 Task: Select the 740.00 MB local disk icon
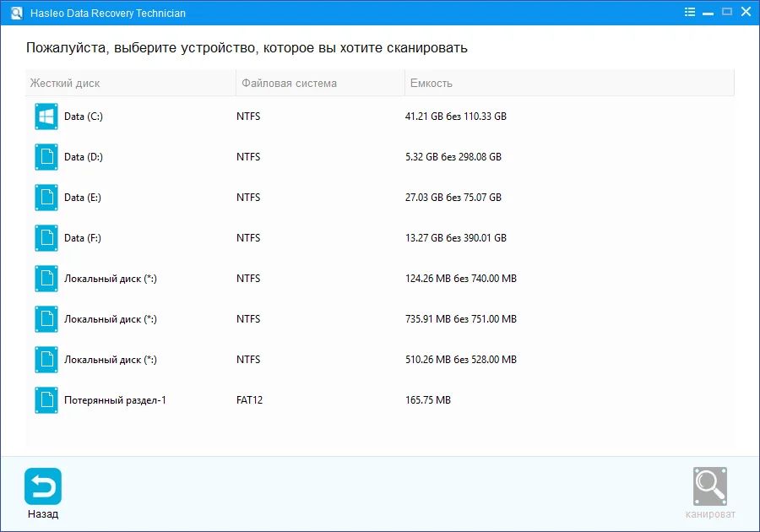click(x=46, y=279)
